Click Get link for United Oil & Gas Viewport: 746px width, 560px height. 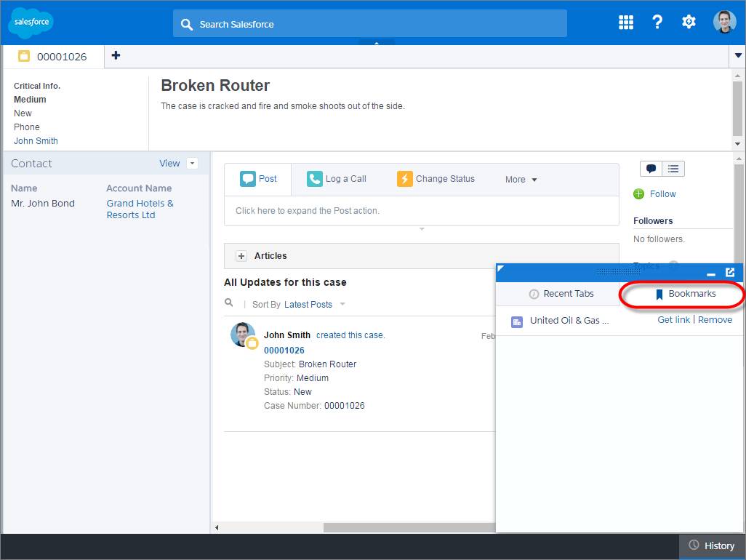pos(673,320)
